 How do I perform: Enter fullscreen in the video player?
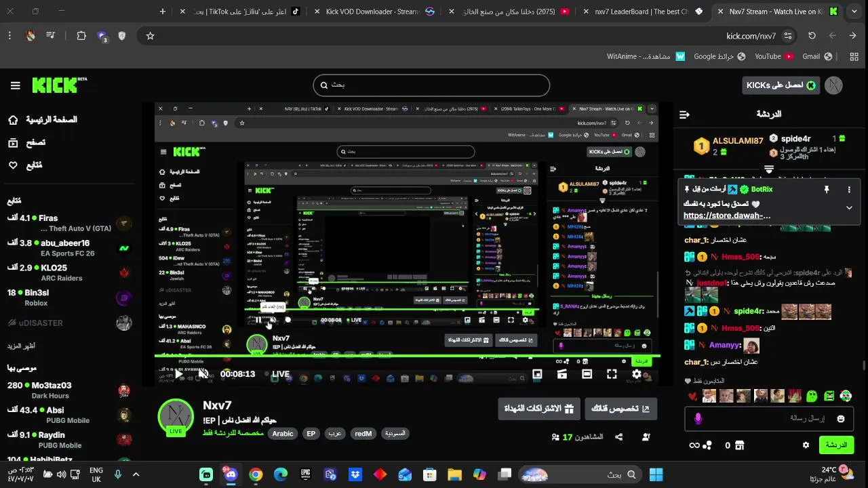point(612,374)
